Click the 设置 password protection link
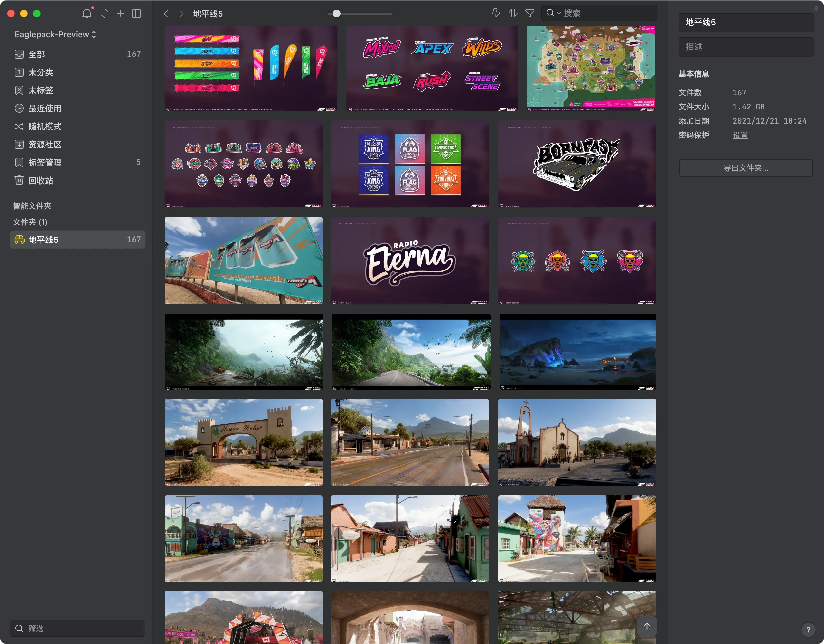This screenshot has height=644, width=824. click(740, 135)
